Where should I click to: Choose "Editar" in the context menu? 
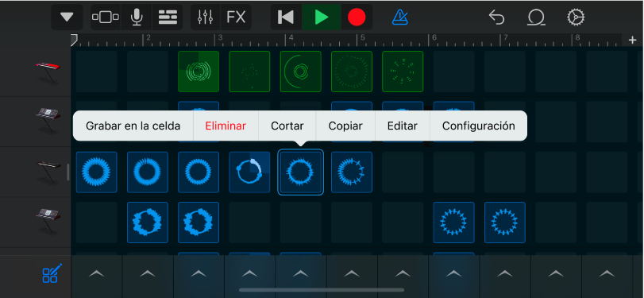coord(403,126)
